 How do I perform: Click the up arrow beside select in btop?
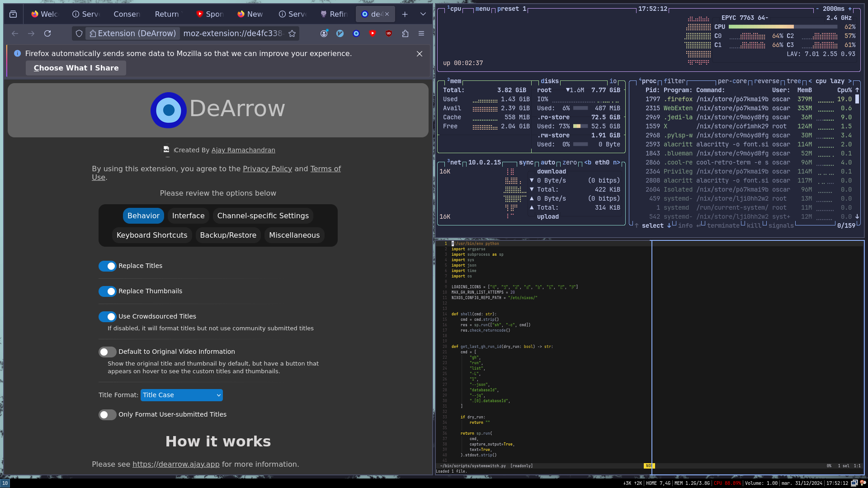coord(637,225)
